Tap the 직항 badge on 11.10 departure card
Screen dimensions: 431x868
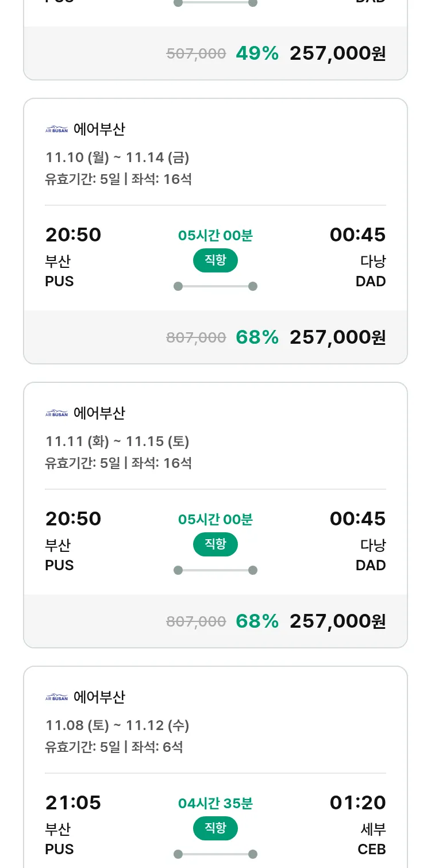(x=215, y=260)
